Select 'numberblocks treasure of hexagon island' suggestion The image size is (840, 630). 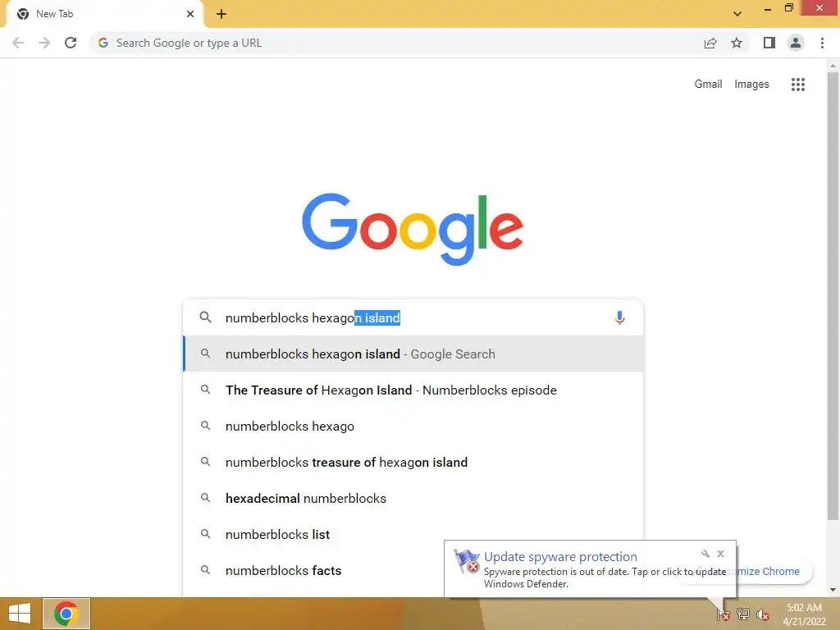(413, 462)
